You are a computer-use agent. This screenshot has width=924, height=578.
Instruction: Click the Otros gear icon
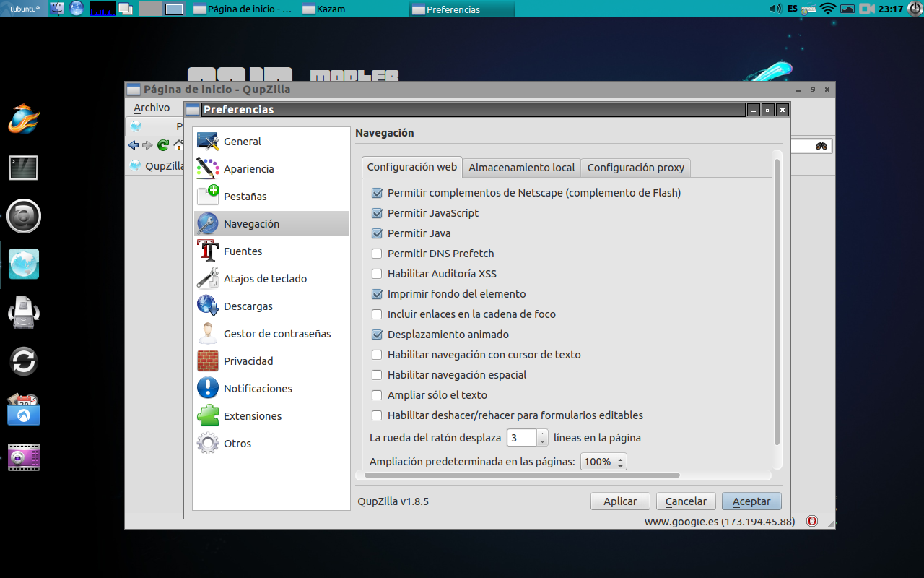pyautogui.click(x=208, y=444)
